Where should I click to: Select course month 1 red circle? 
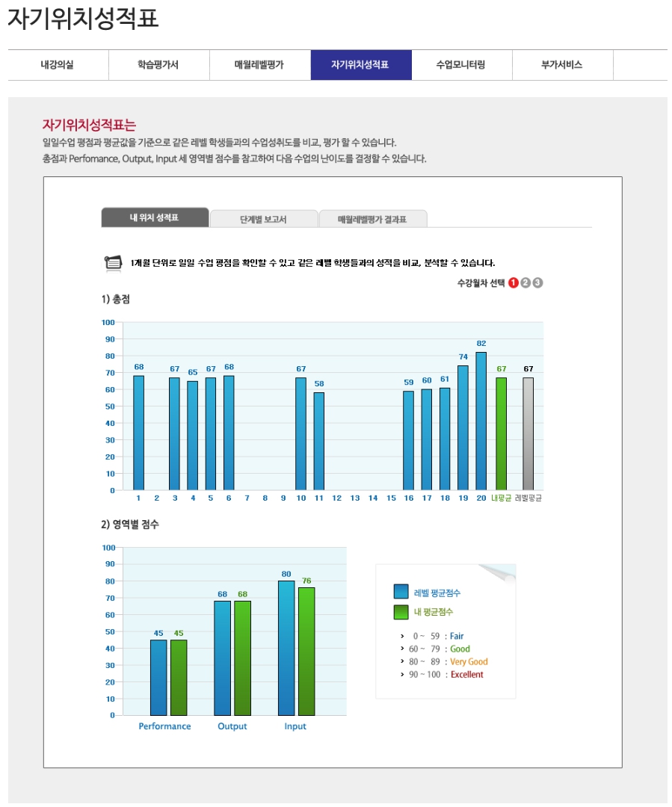[514, 282]
